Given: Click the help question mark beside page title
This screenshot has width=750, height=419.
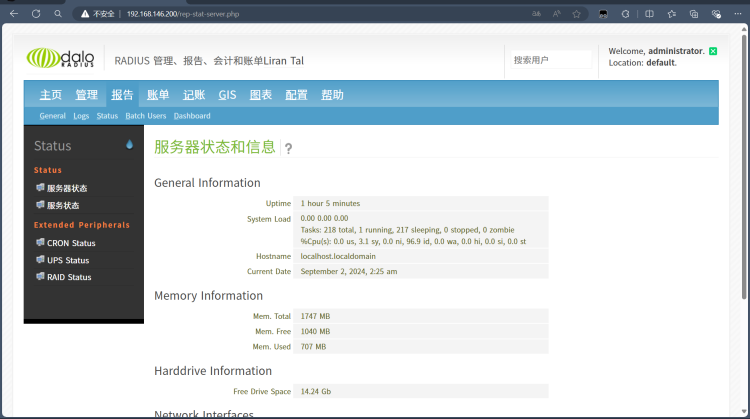Looking at the screenshot, I should pos(288,148).
